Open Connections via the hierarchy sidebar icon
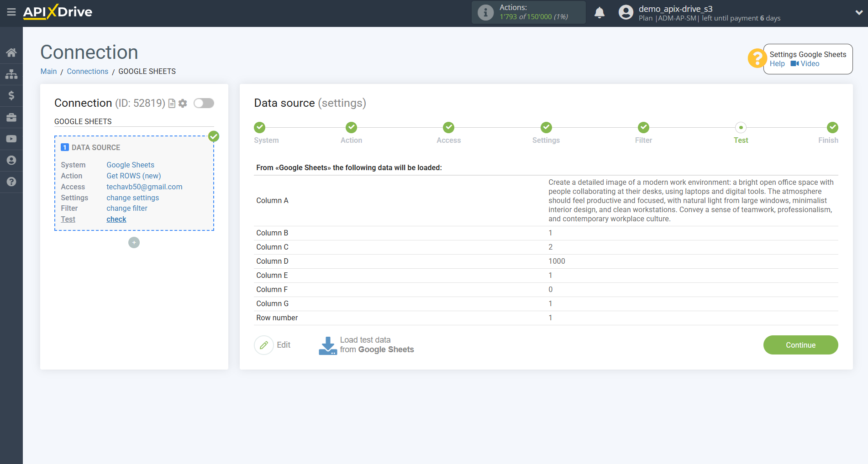This screenshot has height=464, width=868. pos(11,73)
